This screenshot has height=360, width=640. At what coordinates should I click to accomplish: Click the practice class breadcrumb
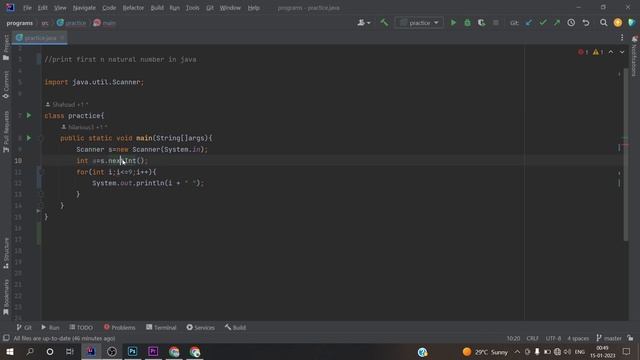71,23
